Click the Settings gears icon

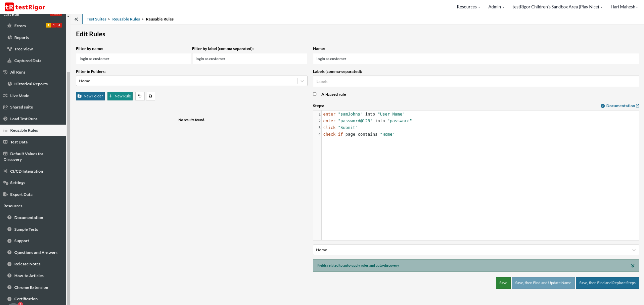click(6, 183)
